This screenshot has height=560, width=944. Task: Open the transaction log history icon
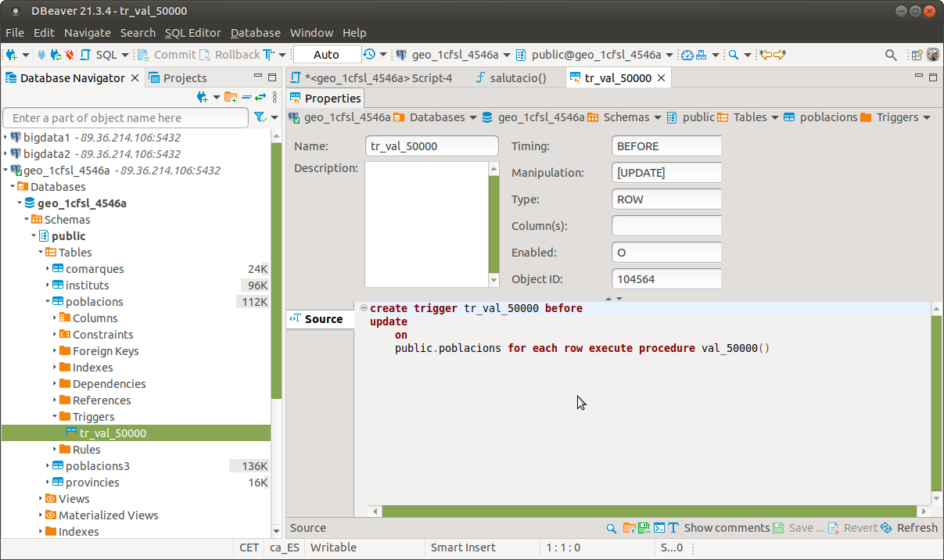[369, 55]
